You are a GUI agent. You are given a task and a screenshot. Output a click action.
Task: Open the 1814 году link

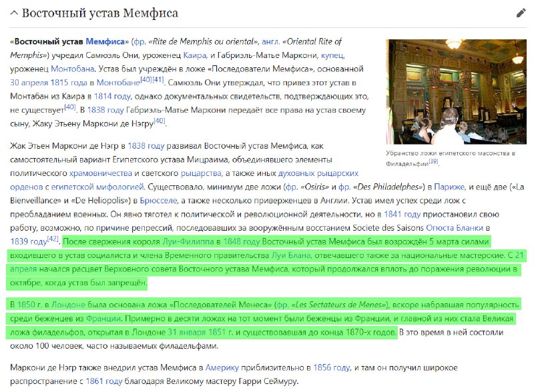[x=112, y=96]
